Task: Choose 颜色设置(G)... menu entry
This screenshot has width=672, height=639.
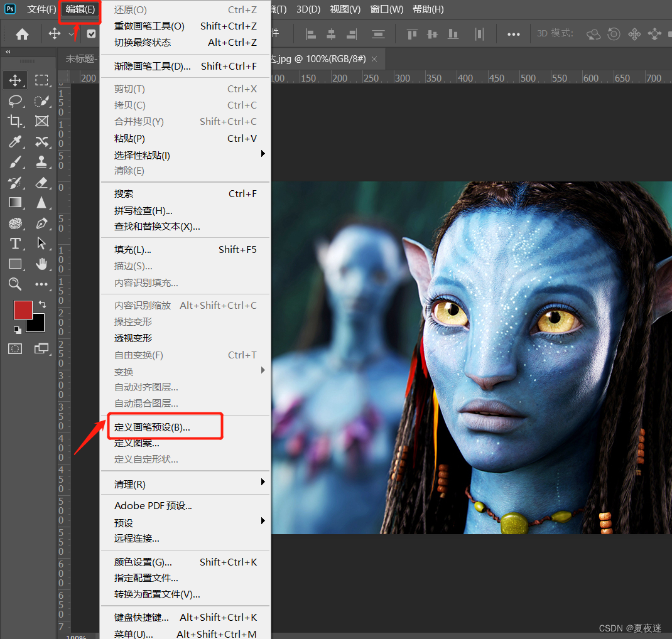Action: [x=185, y=562]
